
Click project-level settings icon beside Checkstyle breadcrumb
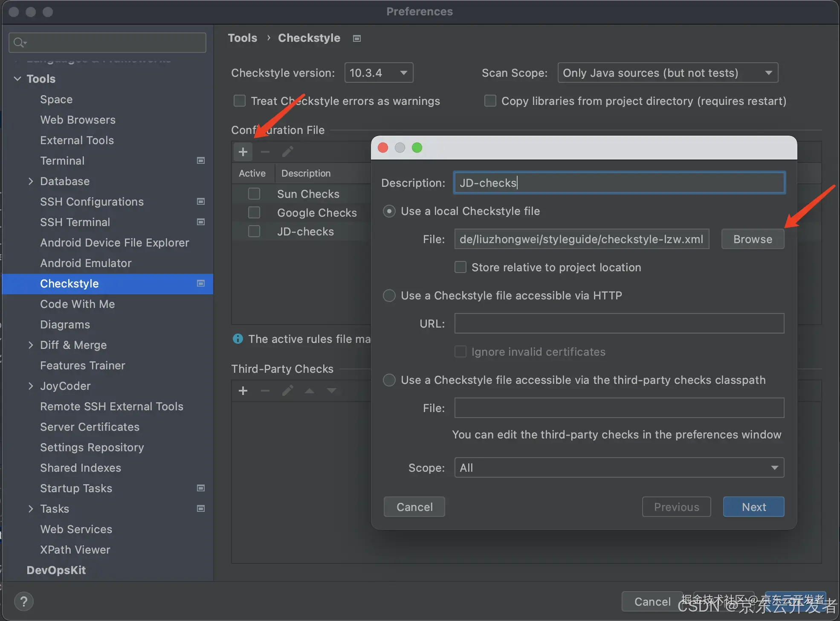click(357, 38)
